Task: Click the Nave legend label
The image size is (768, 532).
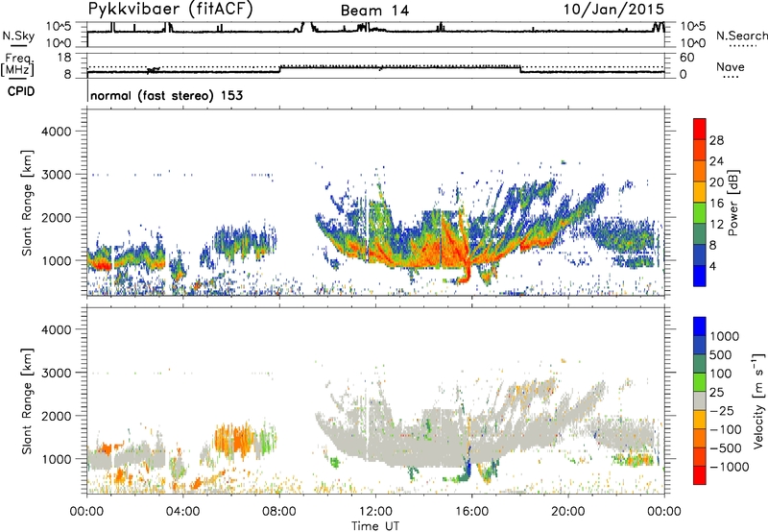Action: pyautogui.click(x=730, y=66)
